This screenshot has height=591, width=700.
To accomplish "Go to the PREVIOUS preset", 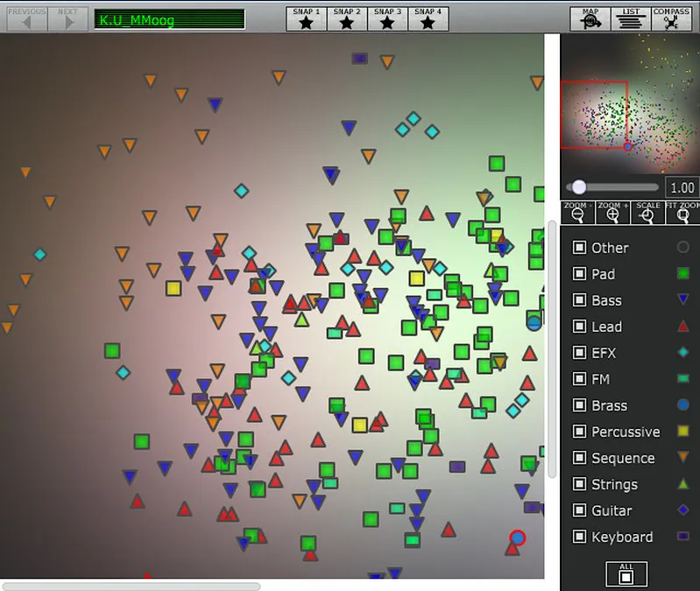I will coord(27,19).
